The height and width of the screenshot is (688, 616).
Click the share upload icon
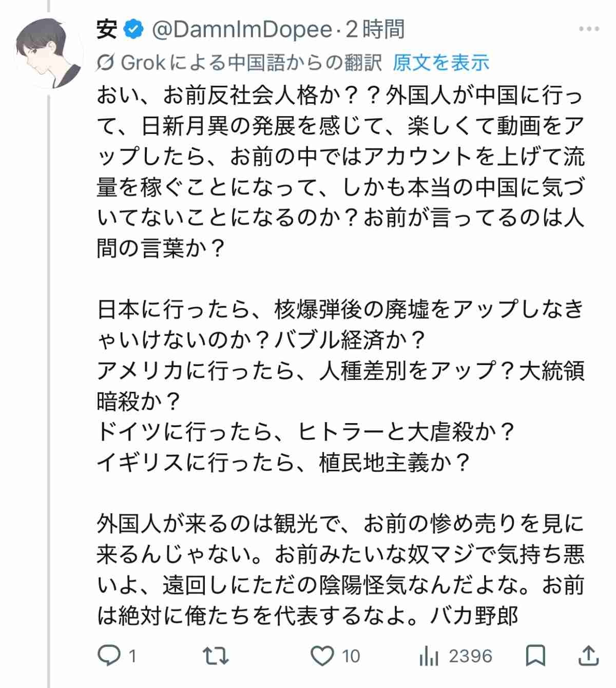(x=588, y=656)
